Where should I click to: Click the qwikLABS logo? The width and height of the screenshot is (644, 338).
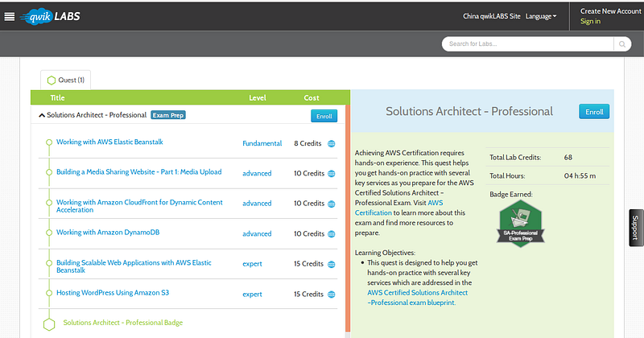click(x=50, y=16)
